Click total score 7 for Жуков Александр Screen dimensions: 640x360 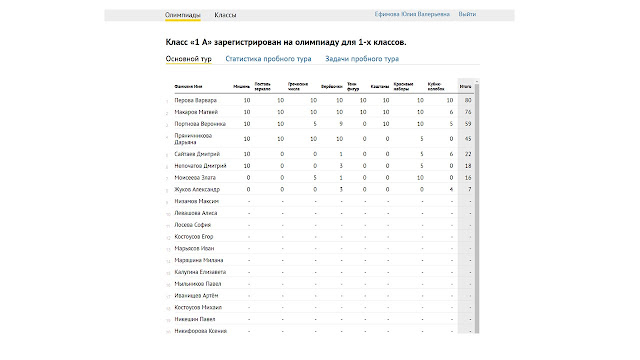469,190
